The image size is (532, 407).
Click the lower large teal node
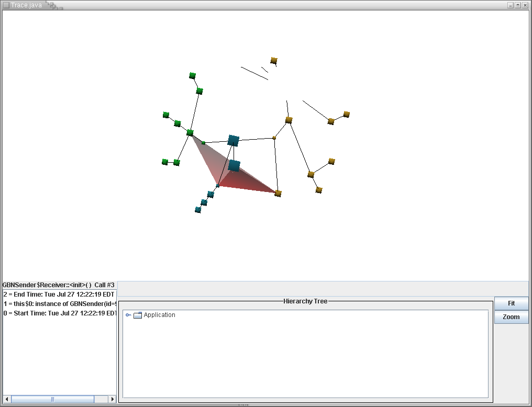[234, 166]
